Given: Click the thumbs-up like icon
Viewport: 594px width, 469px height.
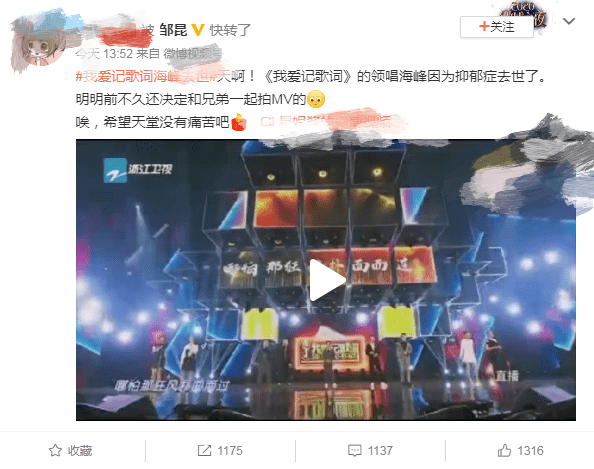Looking at the screenshot, I should coord(504,450).
